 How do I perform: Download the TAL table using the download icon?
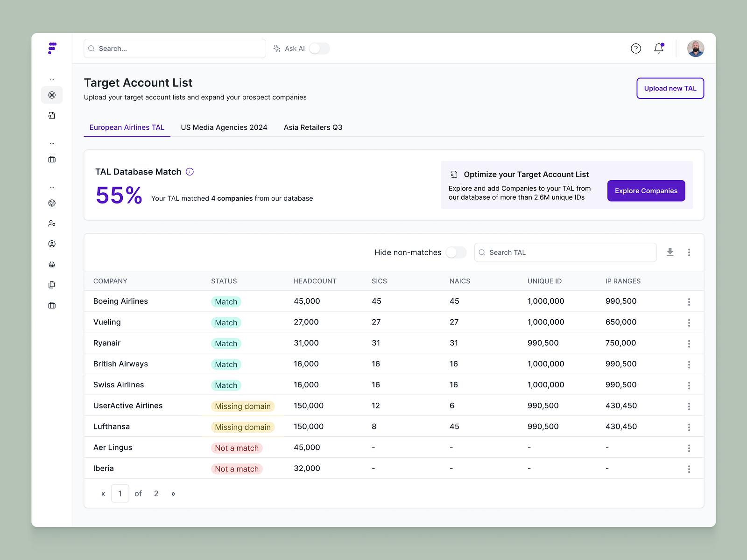click(670, 252)
